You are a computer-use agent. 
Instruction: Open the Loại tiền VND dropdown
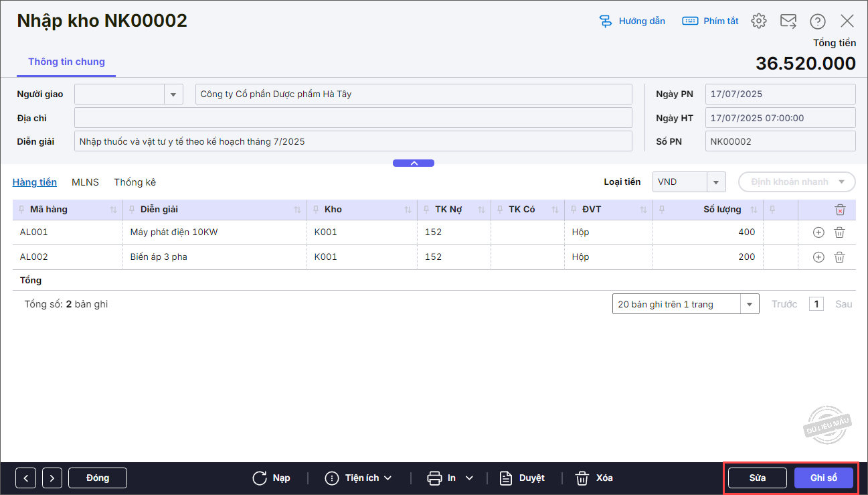coord(716,182)
